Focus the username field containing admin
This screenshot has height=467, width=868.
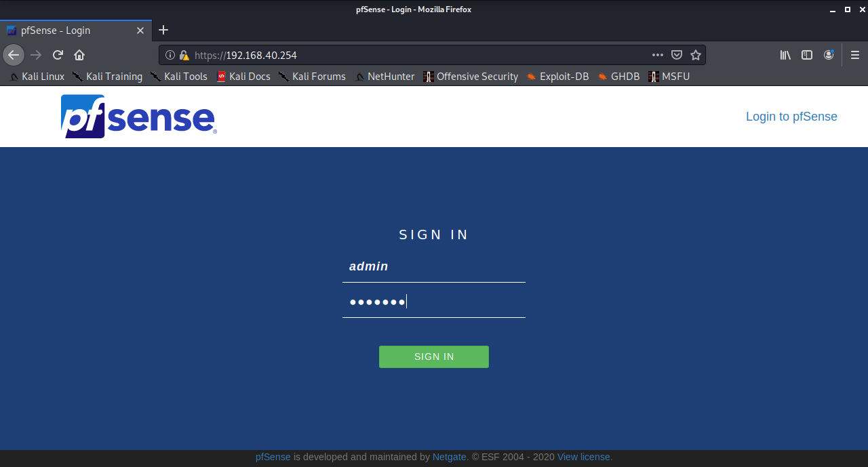coord(434,267)
